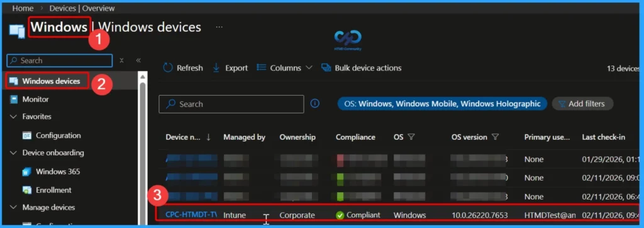Open Devices | Overview breadcrumb
The height and width of the screenshot is (228, 644).
82,8
